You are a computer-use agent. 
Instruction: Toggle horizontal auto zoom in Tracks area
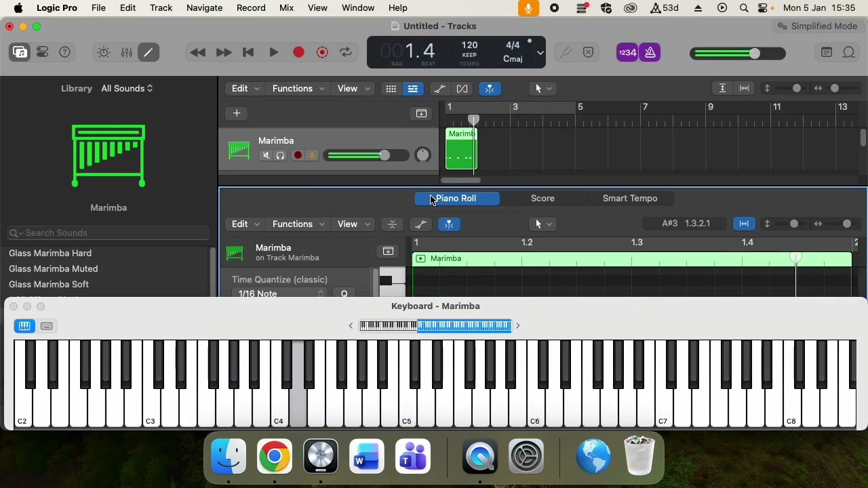(744, 89)
